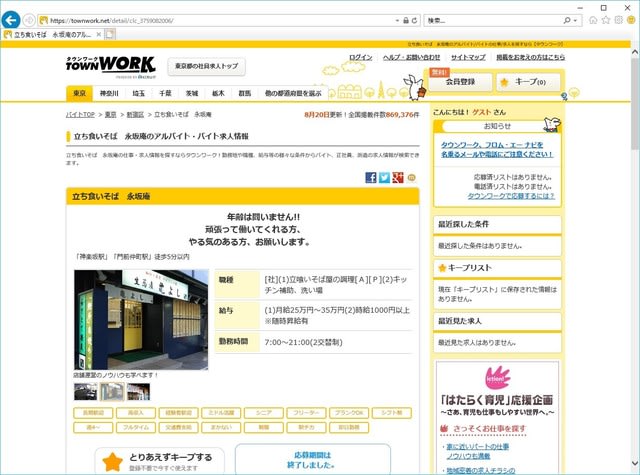
Task: Select the first shop photo thumbnail
Action: click(85, 391)
